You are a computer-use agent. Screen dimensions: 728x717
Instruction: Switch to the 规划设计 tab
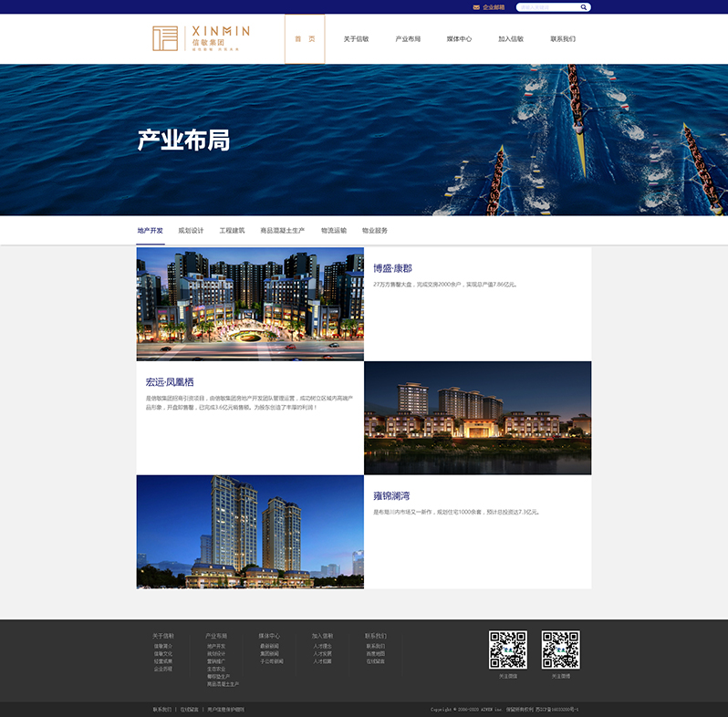click(x=191, y=231)
